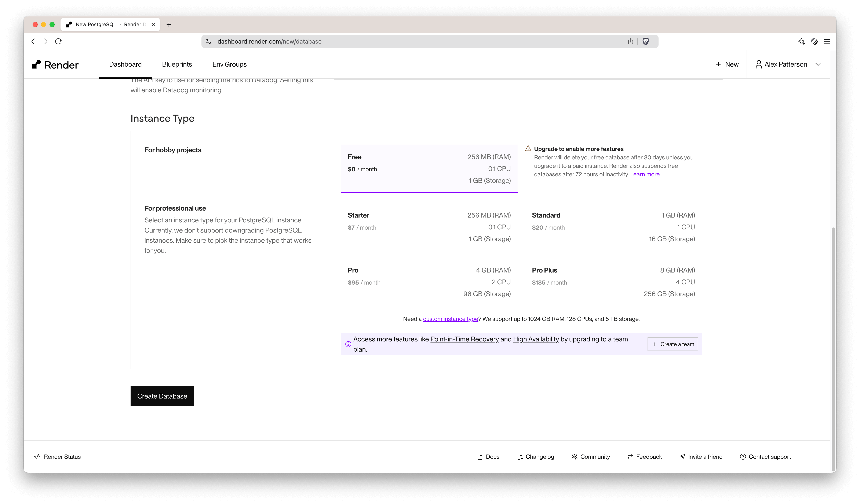Click the user profile icon
Viewport: 860px width, 504px height.
click(758, 64)
